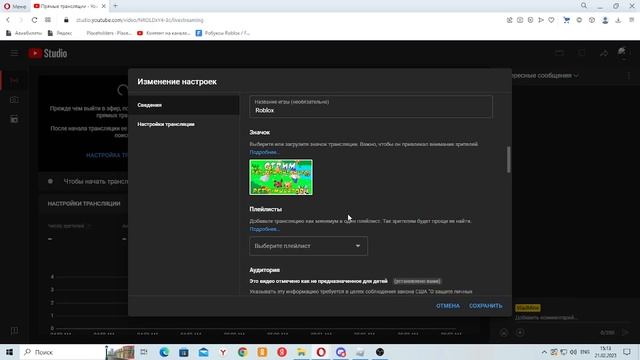Open the Яндекс bookmark
This screenshot has height=360, width=640.
click(60, 33)
